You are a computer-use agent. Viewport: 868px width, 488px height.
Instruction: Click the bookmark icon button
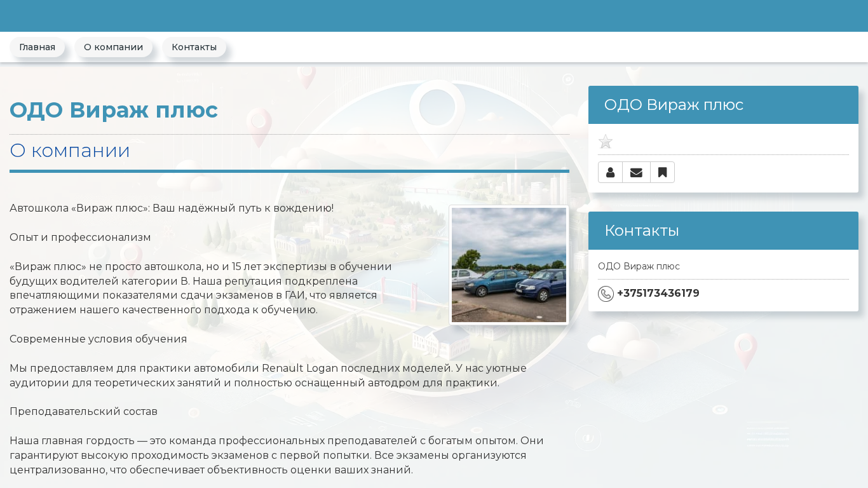pyautogui.click(x=662, y=172)
